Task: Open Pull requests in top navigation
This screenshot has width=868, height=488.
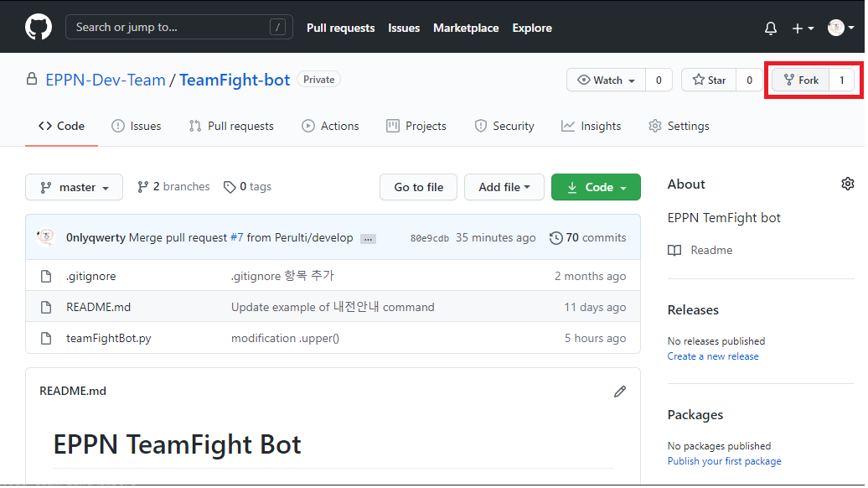Action: tap(340, 28)
